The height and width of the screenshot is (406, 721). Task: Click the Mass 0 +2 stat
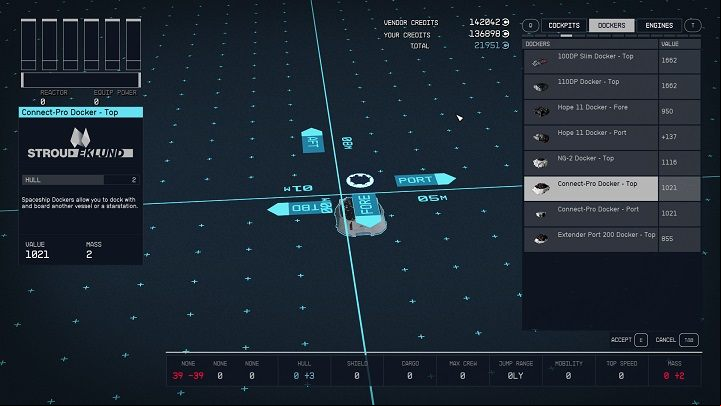click(x=674, y=376)
